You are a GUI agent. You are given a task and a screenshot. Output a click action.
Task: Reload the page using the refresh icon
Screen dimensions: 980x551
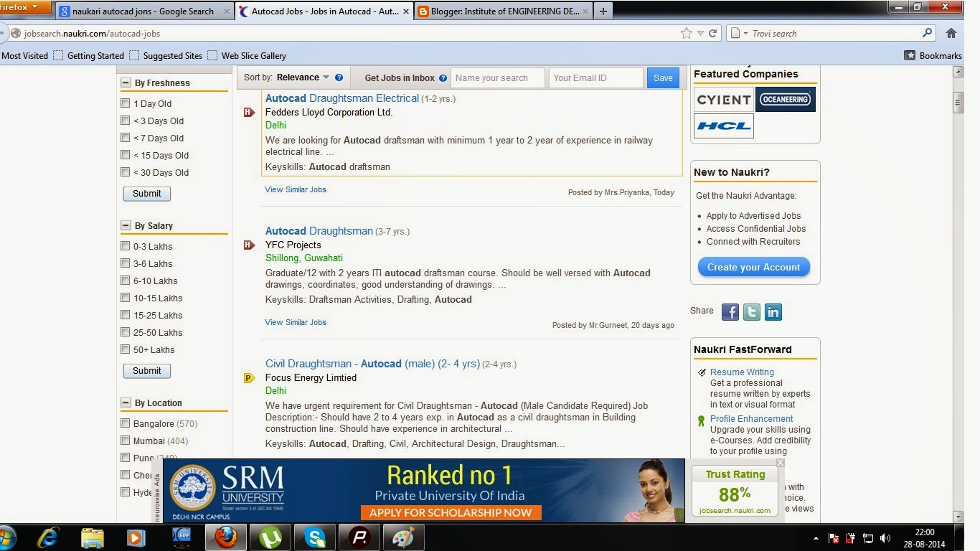point(712,33)
